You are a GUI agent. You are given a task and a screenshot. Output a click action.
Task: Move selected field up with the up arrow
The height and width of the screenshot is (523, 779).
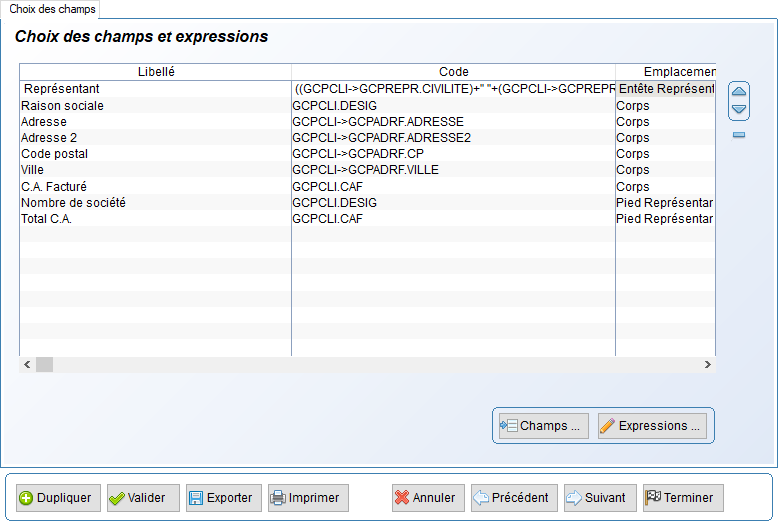point(739,91)
